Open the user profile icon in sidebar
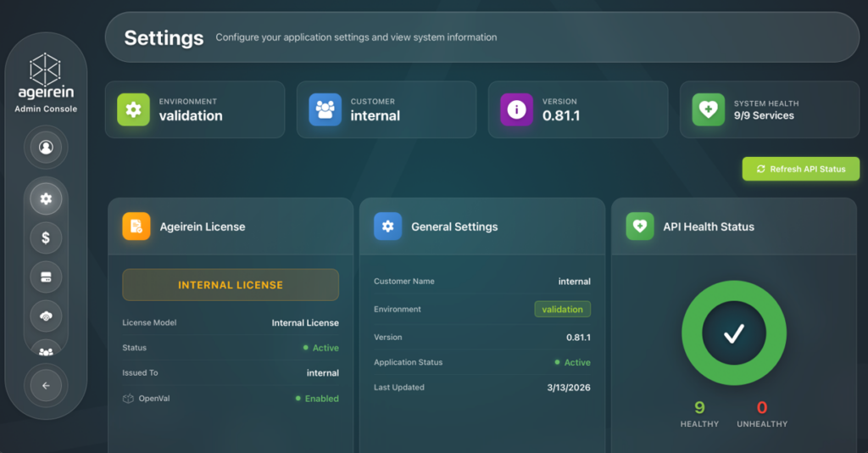This screenshot has height=453, width=868. tap(46, 147)
